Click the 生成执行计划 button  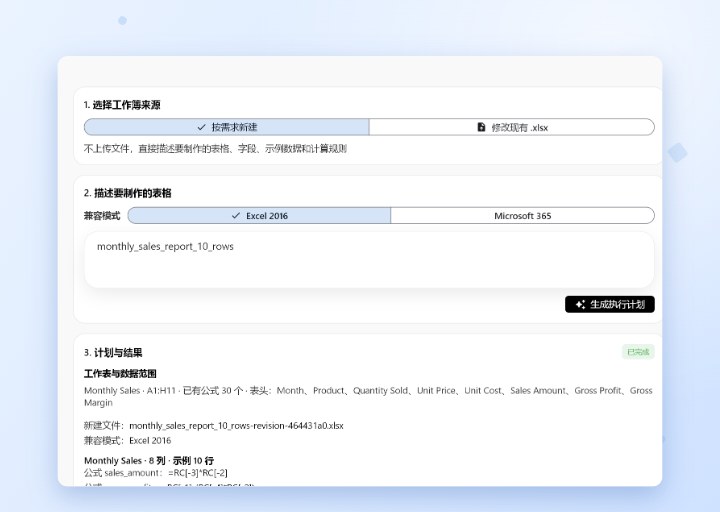[x=610, y=304]
